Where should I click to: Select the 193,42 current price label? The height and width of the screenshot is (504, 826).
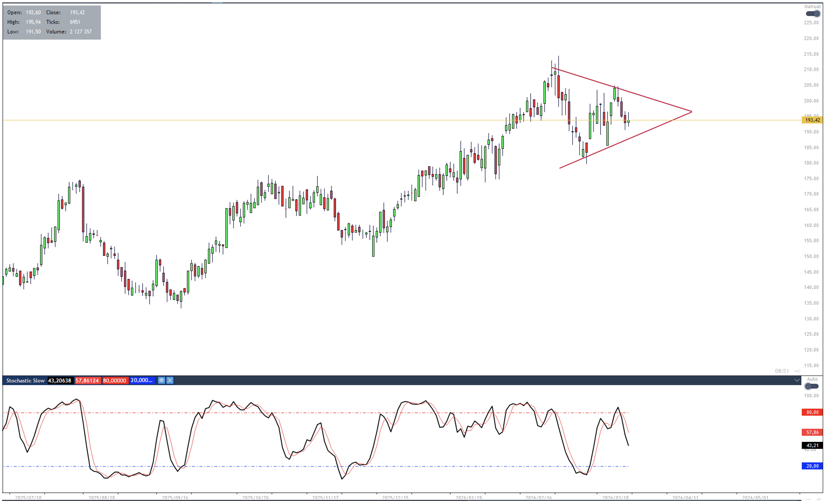[x=812, y=120]
